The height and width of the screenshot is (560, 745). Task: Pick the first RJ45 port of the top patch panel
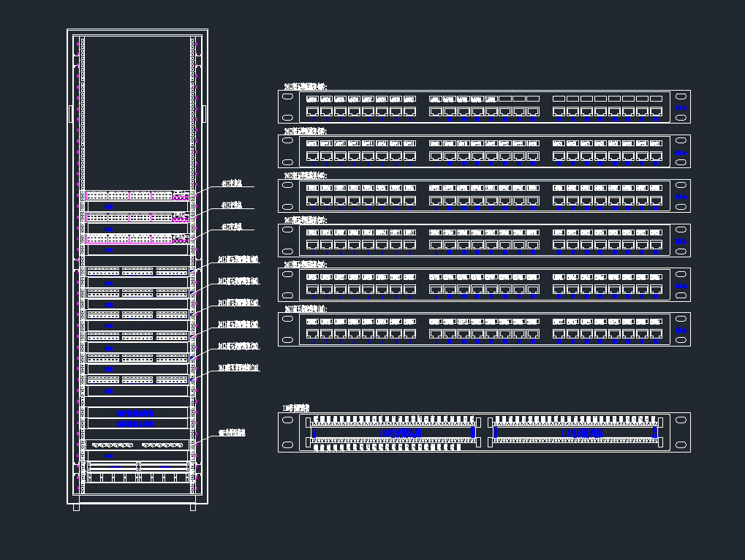coord(312,112)
